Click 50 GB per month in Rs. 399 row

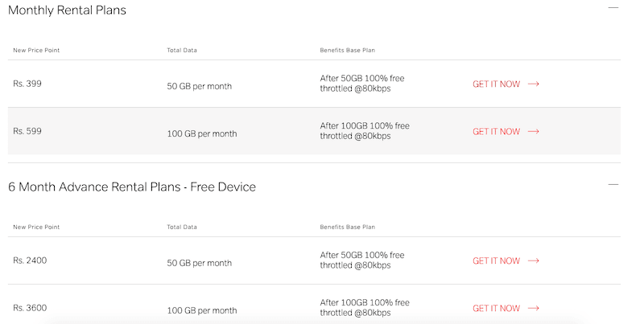199,87
